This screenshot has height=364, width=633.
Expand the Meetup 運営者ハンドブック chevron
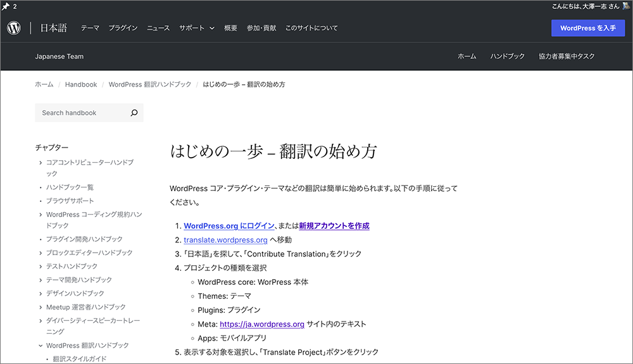[41, 308]
